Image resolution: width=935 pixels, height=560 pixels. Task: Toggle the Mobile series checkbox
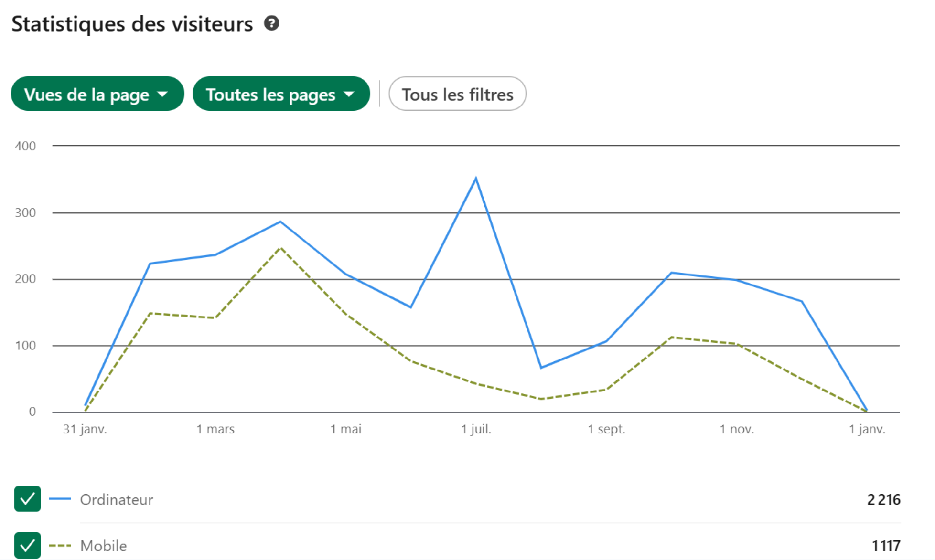click(x=27, y=545)
